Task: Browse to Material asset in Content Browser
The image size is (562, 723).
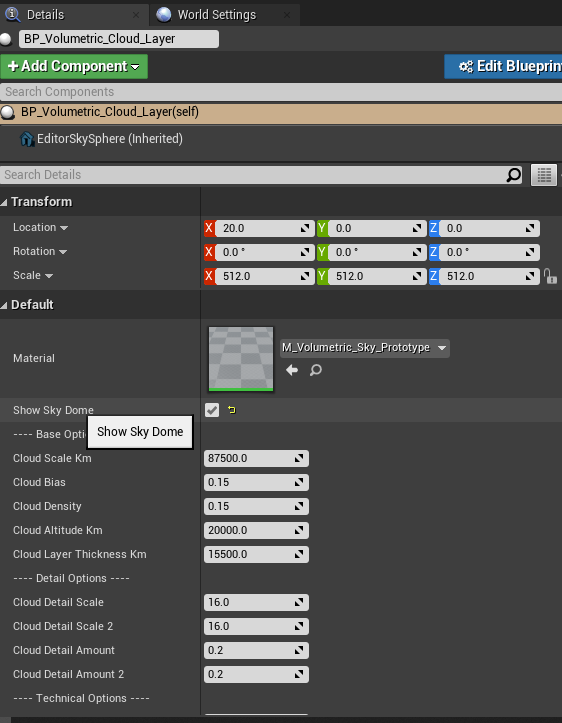Action: [x=316, y=370]
